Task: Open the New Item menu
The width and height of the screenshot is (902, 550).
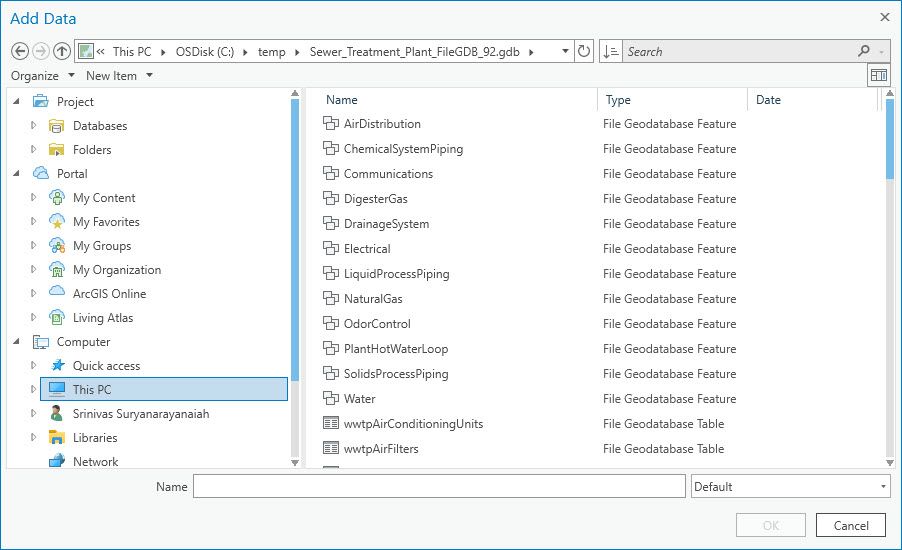Action: 119,75
